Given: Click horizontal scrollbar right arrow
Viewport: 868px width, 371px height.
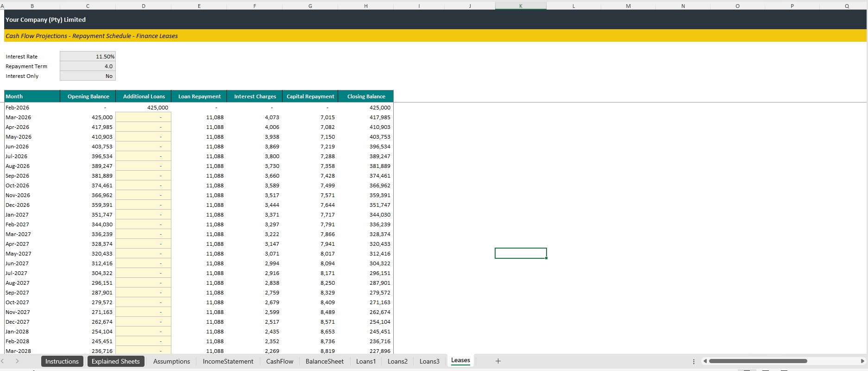Looking at the screenshot, I should [862, 361].
